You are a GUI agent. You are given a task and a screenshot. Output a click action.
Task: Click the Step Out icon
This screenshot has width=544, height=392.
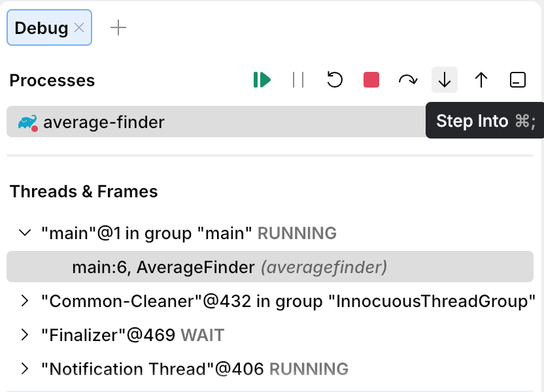coord(481,80)
